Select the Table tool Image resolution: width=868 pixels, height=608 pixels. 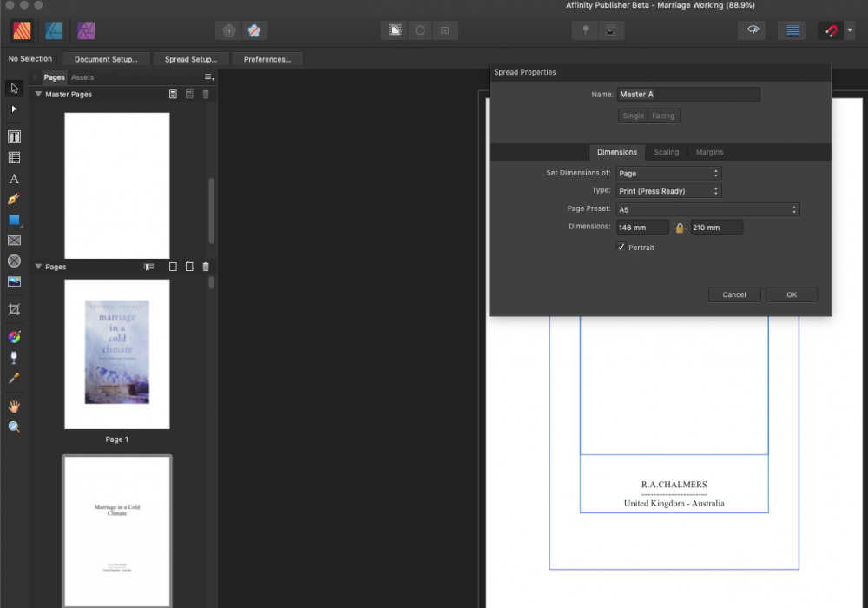[x=14, y=157]
